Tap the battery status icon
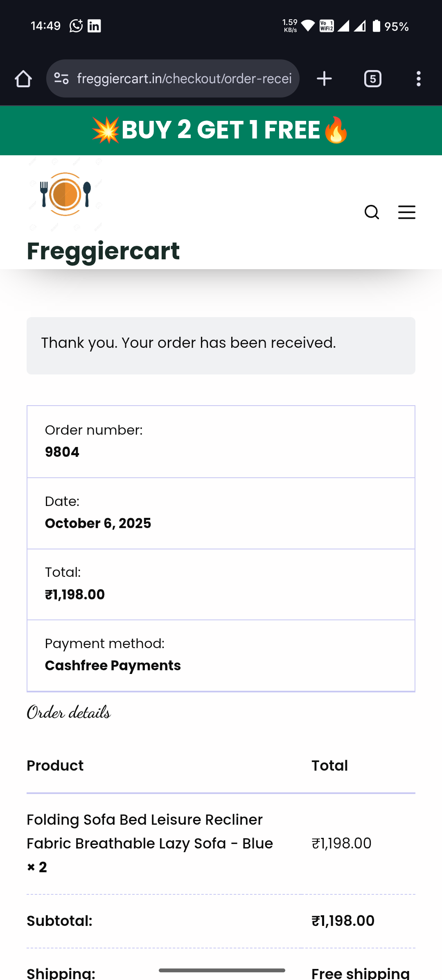This screenshot has width=442, height=980. [377, 26]
